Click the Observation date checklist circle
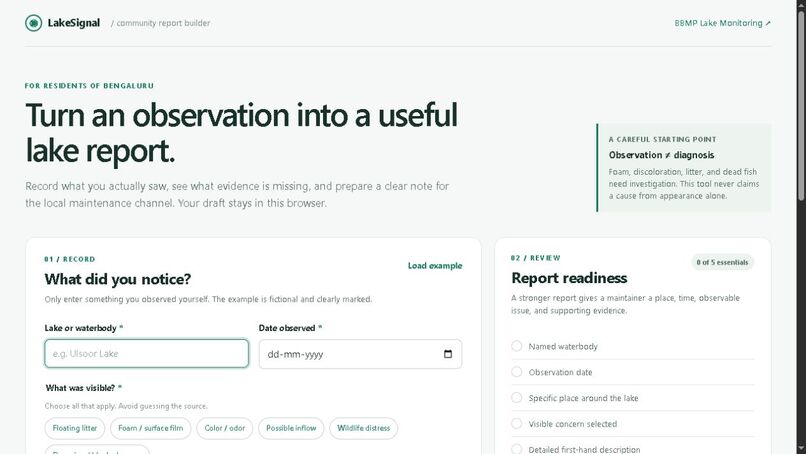 517,372
